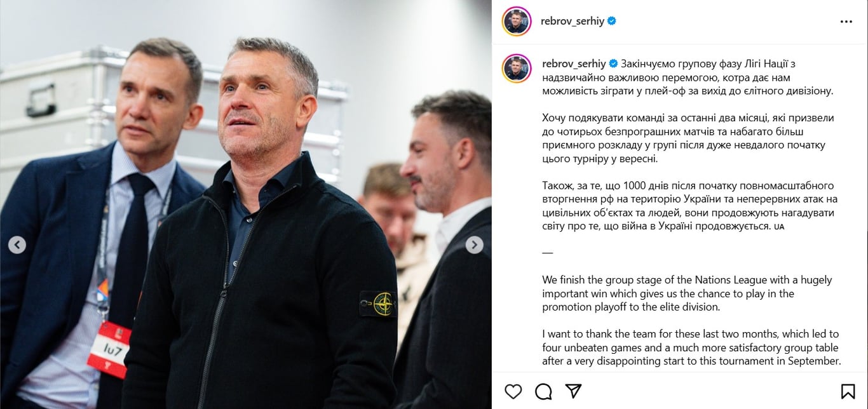Open rebrov_serhiy username in the post header
Viewport: 868px width, 409px height.
(x=573, y=21)
